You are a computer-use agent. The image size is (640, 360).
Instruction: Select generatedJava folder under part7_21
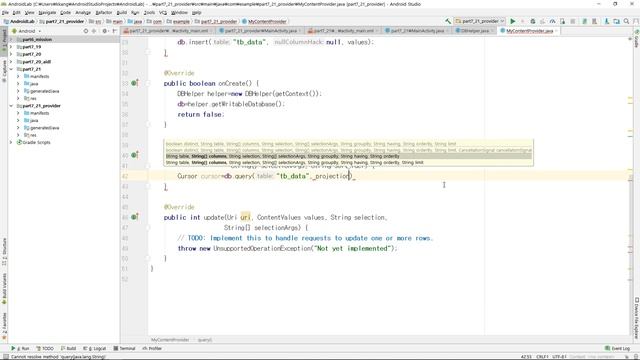pos(41,91)
